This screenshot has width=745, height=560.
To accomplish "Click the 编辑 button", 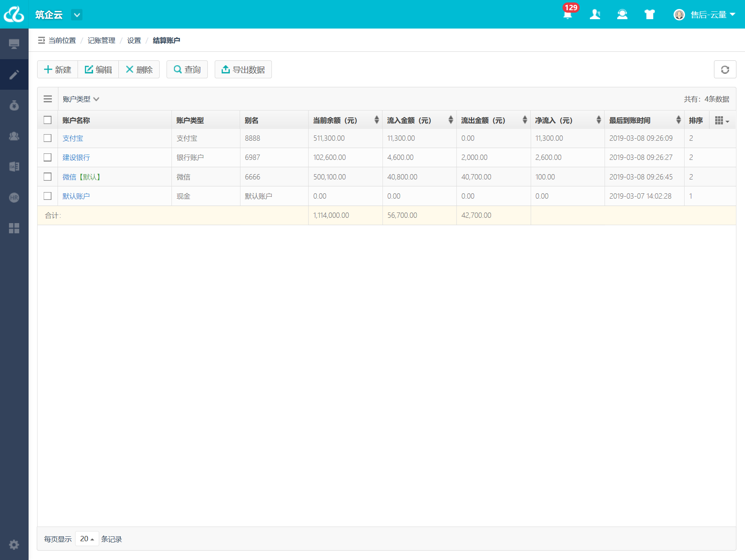I will tap(98, 69).
